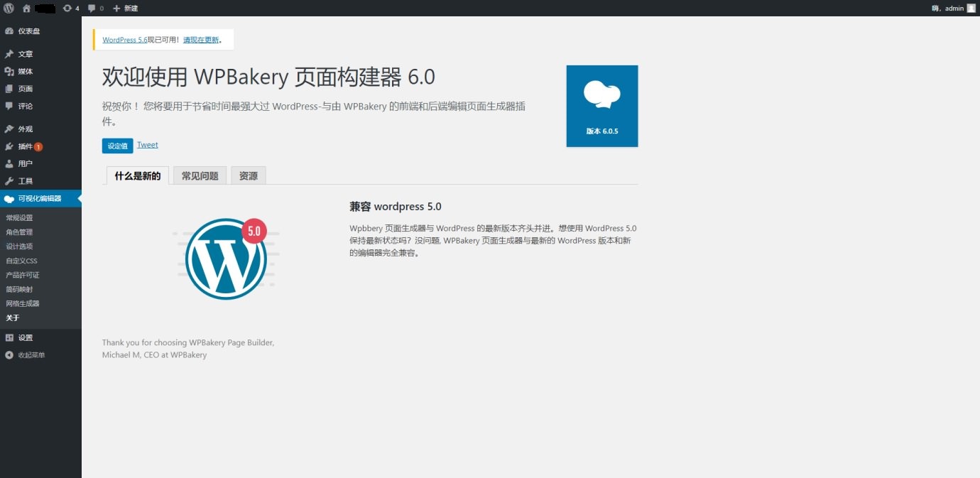
Task: Click the 请现在更新 update link
Action: point(201,40)
